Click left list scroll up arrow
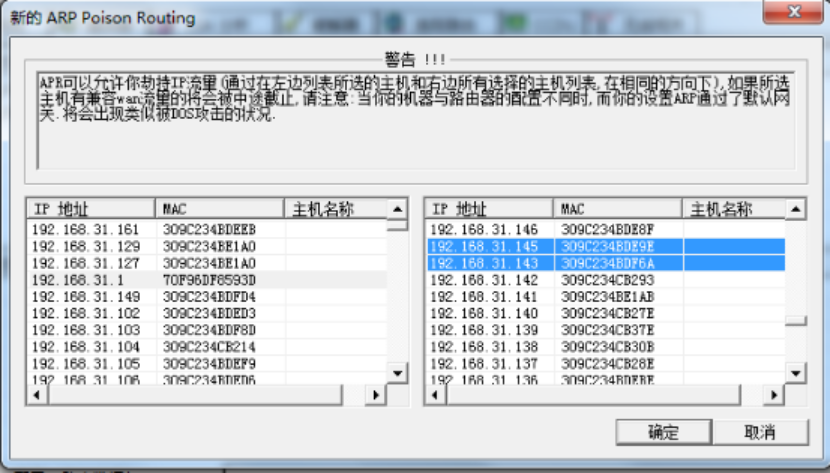 pyautogui.click(x=397, y=210)
